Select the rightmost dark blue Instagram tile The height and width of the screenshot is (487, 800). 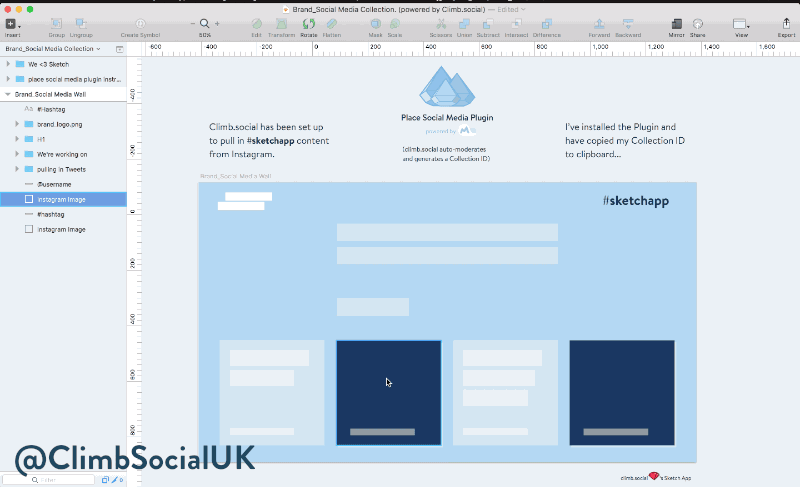click(x=621, y=392)
